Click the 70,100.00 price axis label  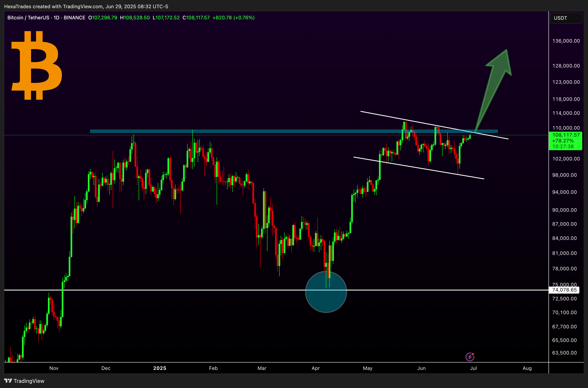(565, 312)
